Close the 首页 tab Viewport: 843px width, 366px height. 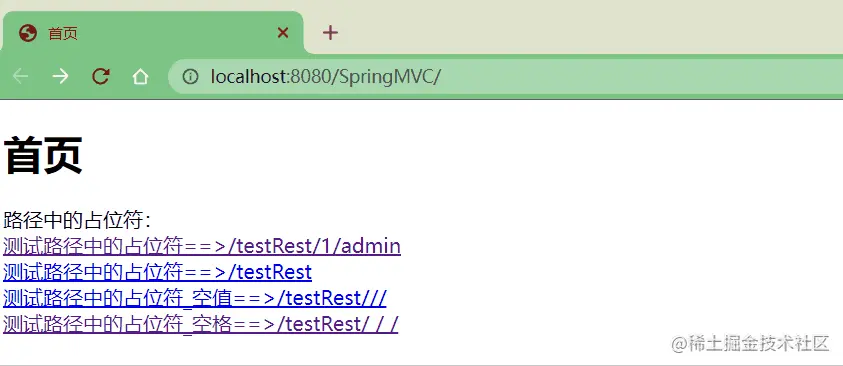(283, 33)
